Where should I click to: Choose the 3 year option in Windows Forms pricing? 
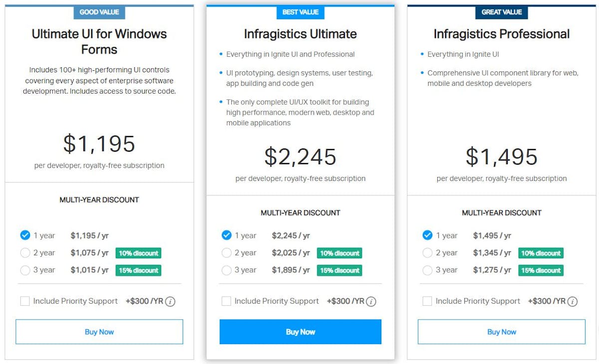[25, 270]
